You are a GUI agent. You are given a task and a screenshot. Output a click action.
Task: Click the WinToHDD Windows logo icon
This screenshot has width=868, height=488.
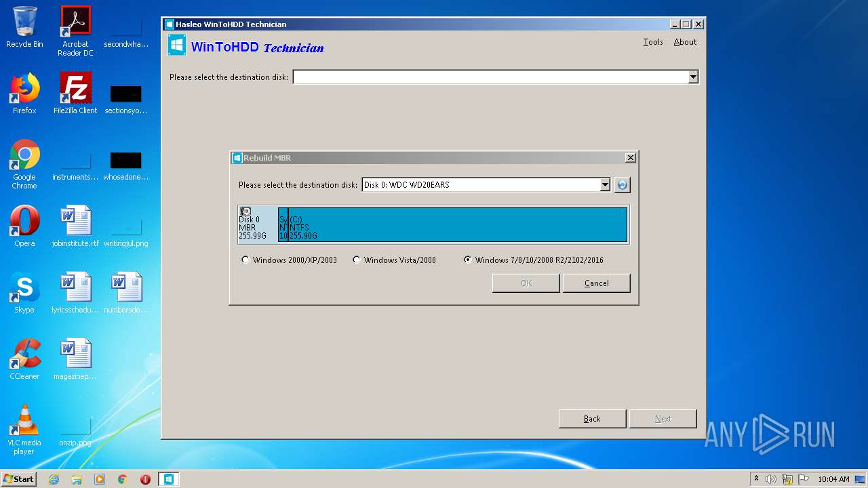177,45
